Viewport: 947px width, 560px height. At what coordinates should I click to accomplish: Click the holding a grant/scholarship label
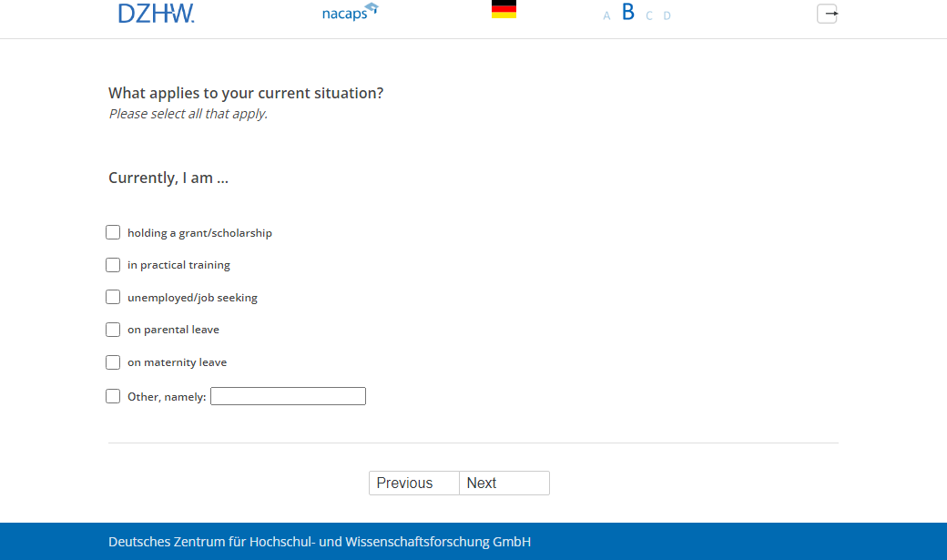[x=199, y=233]
